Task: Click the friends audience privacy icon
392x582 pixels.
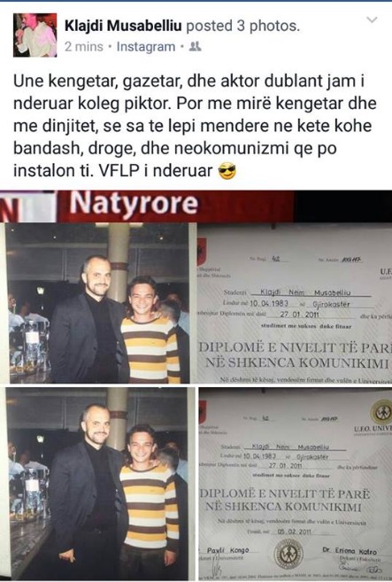Action: pos(195,46)
